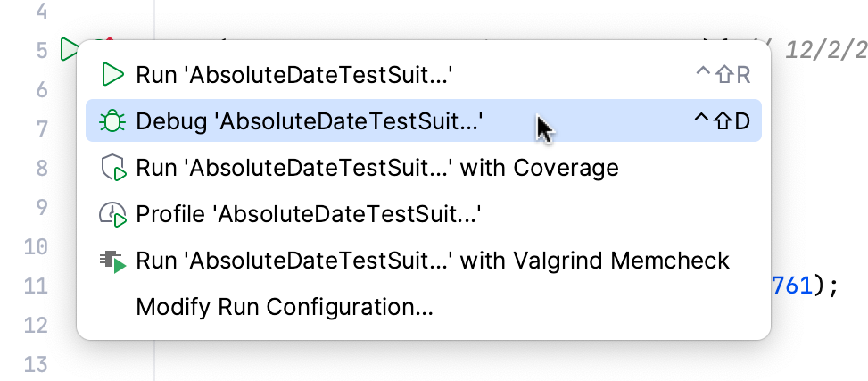Click the ^⇧R shortcut hint in the menu
This screenshot has width=868, height=381.
point(723,74)
